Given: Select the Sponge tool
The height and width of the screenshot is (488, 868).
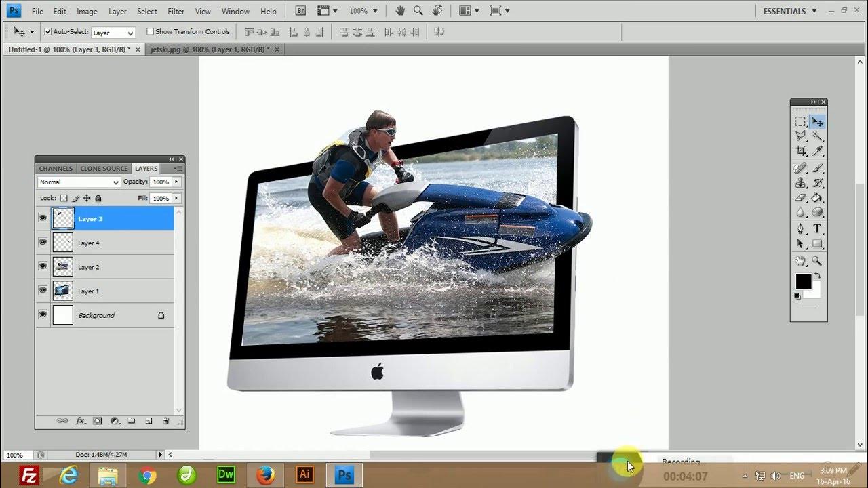Looking at the screenshot, I should (x=817, y=212).
